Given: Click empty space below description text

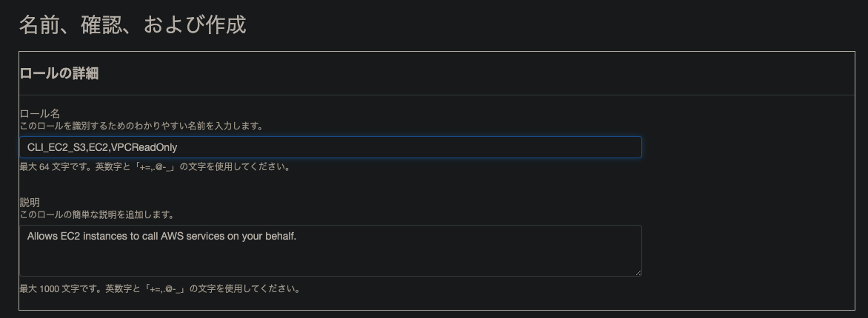Looking at the screenshot, I should [x=330, y=260].
